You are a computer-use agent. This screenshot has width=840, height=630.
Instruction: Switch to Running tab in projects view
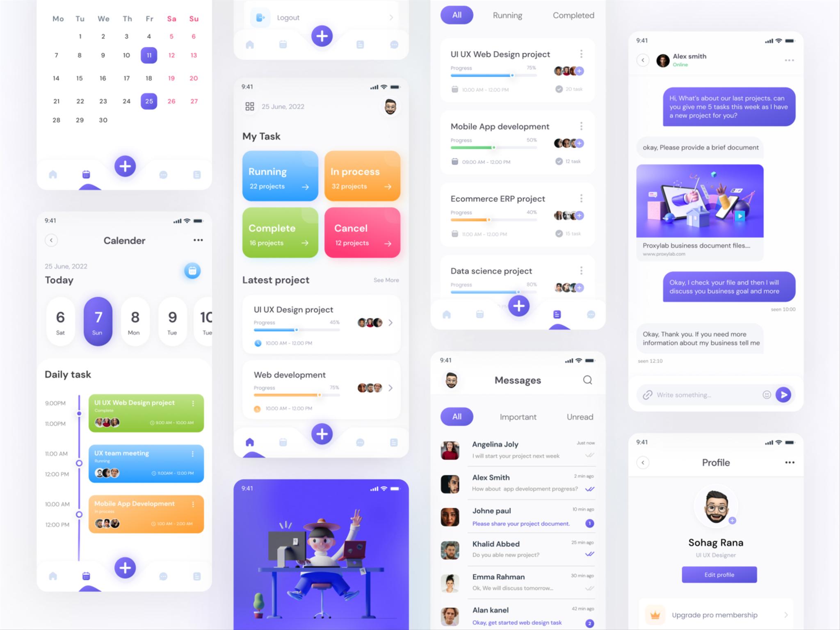click(507, 14)
